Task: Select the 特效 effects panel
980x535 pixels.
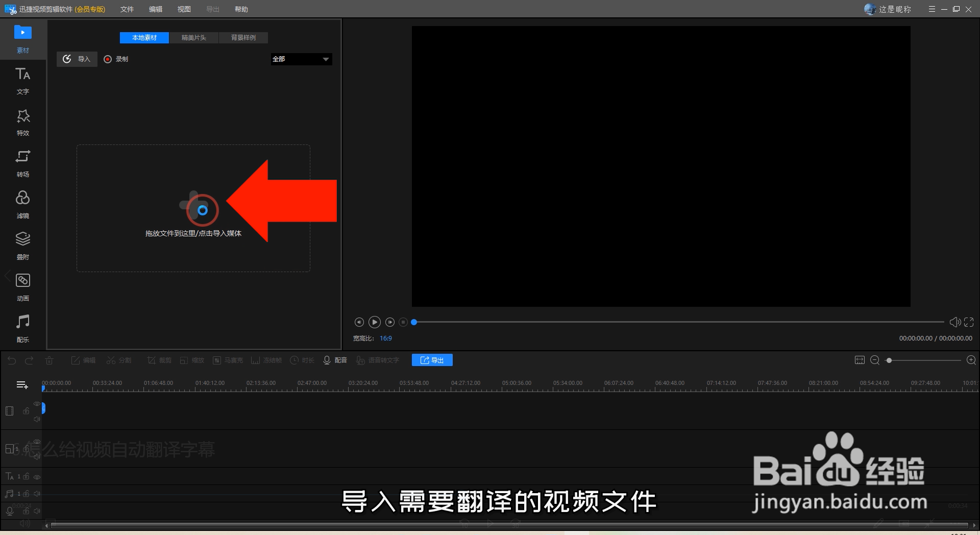Action: [x=22, y=122]
